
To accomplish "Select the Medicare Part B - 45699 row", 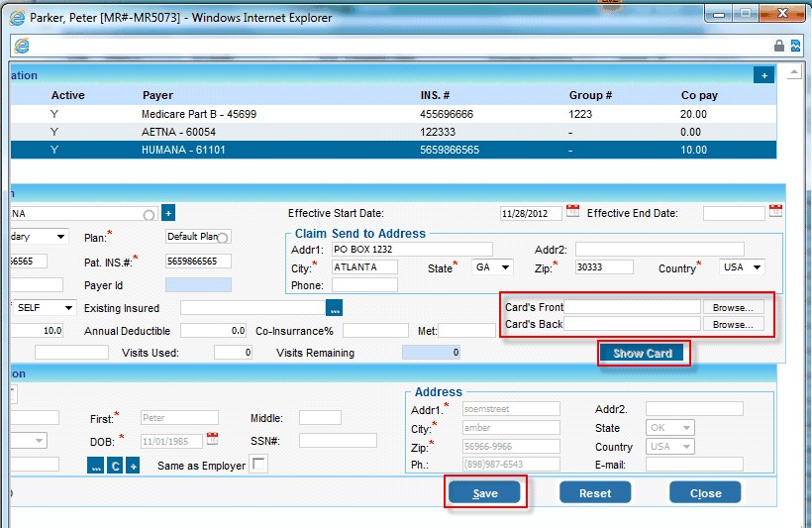I will click(x=198, y=114).
